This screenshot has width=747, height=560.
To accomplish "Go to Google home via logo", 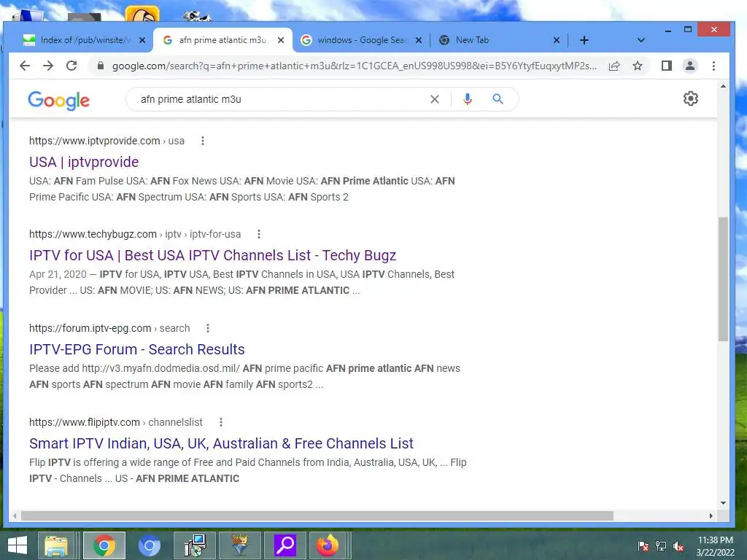I will tap(58, 101).
